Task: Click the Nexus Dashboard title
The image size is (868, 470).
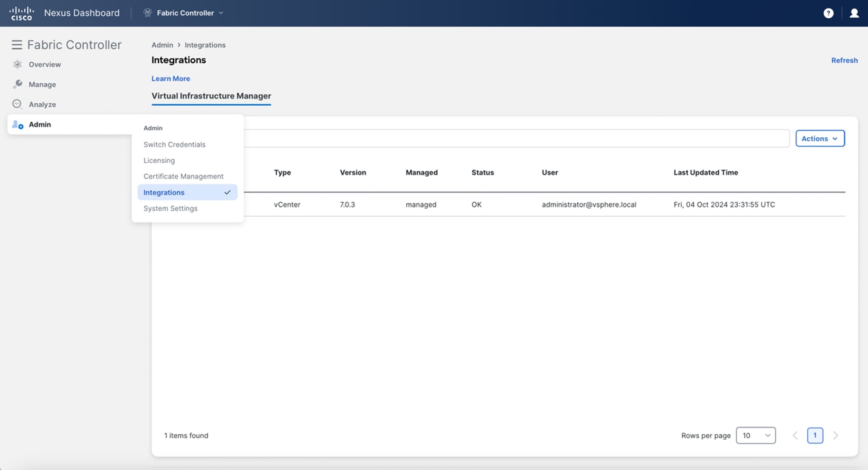Action: pos(82,13)
